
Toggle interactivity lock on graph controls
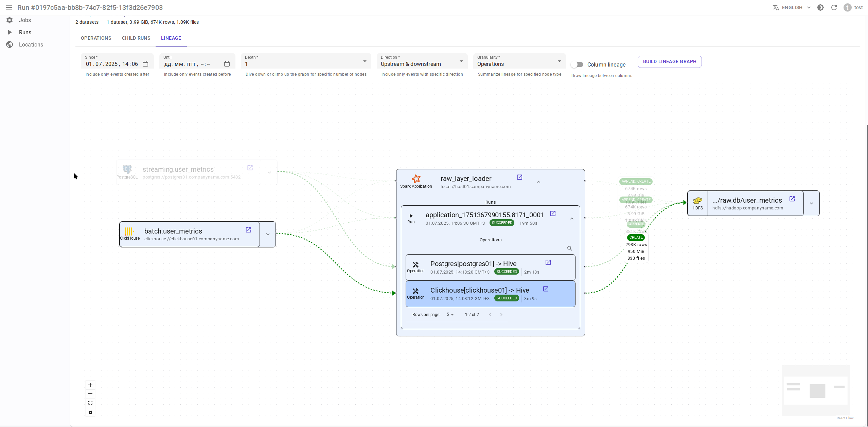click(x=90, y=412)
